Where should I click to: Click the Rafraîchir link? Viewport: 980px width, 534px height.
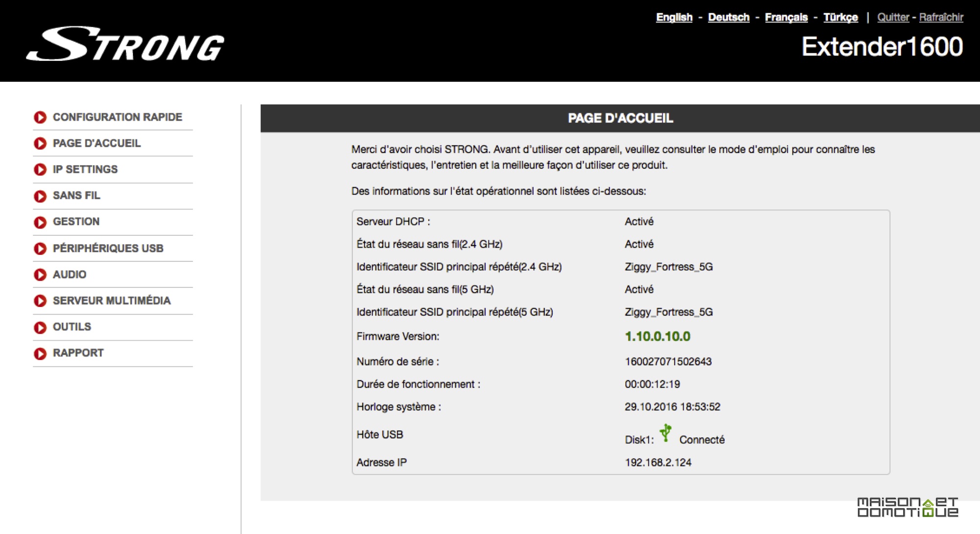tap(941, 17)
